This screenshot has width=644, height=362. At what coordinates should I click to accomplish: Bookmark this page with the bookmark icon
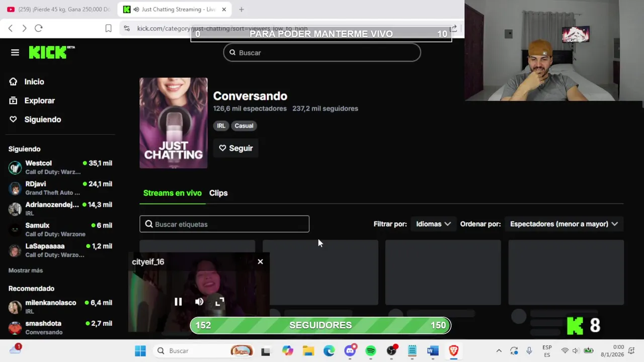tap(108, 29)
